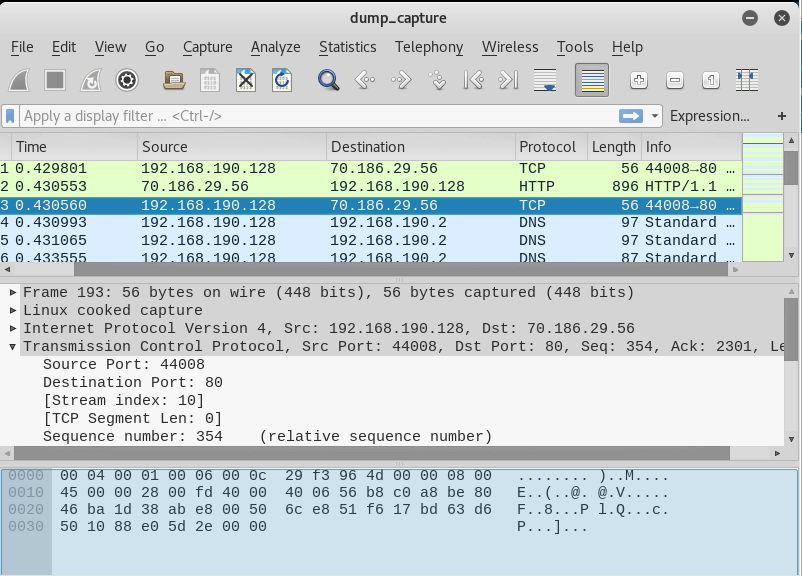
Task: Reset packet list to normal zoom
Action: coord(710,80)
